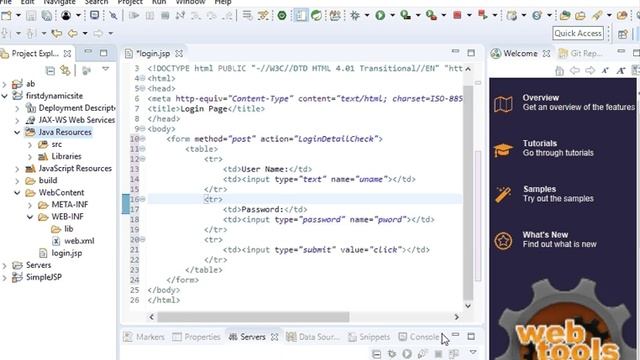
Task: Open the Debug button dropdown arrow
Action: pyautogui.click(x=367, y=16)
